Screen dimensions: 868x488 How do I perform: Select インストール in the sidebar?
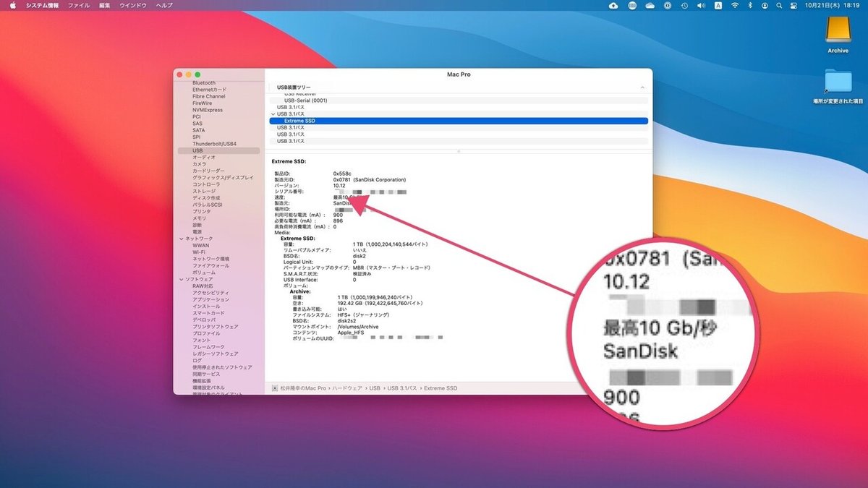click(x=205, y=307)
